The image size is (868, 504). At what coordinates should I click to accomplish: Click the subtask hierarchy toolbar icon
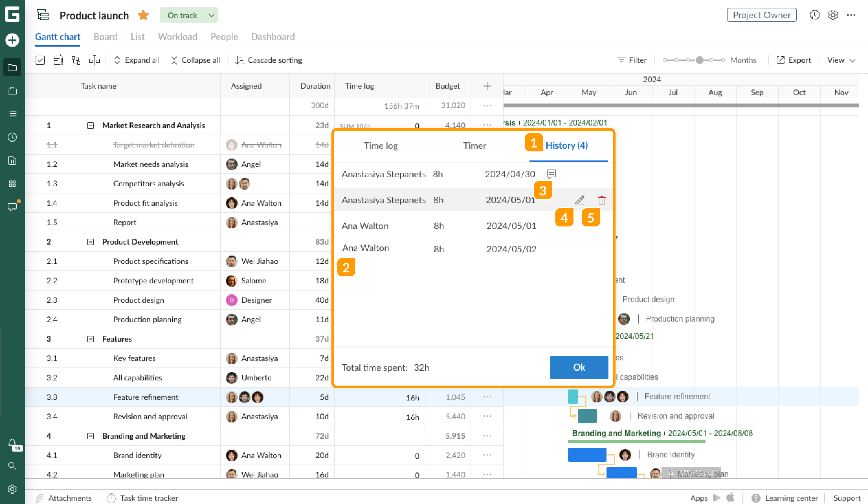click(76, 60)
